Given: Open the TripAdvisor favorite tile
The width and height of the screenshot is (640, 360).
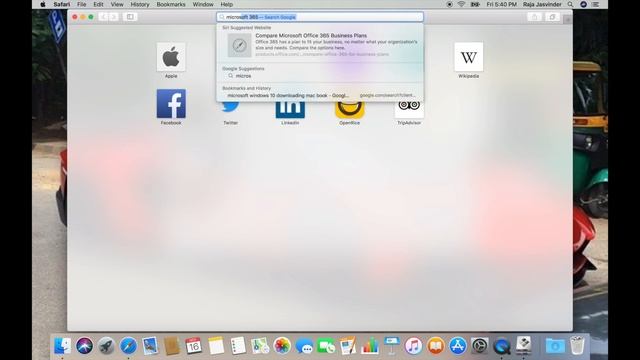Looking at the screenshot, I should click(x=409, y=109).
